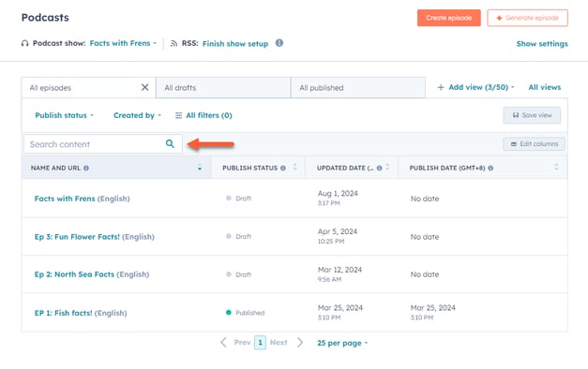The width and height of the screenshot is (588, 369).
Task: Click info icon beside Publish Date header
Action: [490, 169]
